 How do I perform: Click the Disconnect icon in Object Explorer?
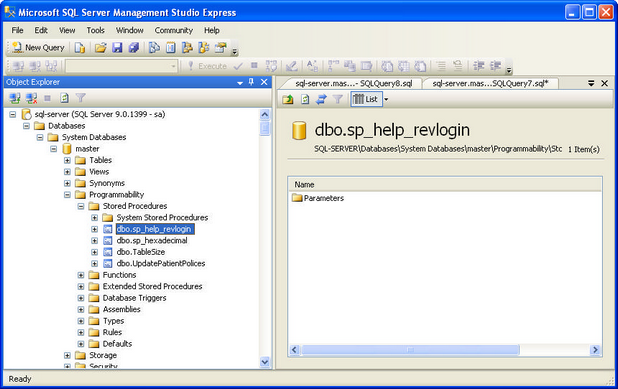tap(32, 98)
